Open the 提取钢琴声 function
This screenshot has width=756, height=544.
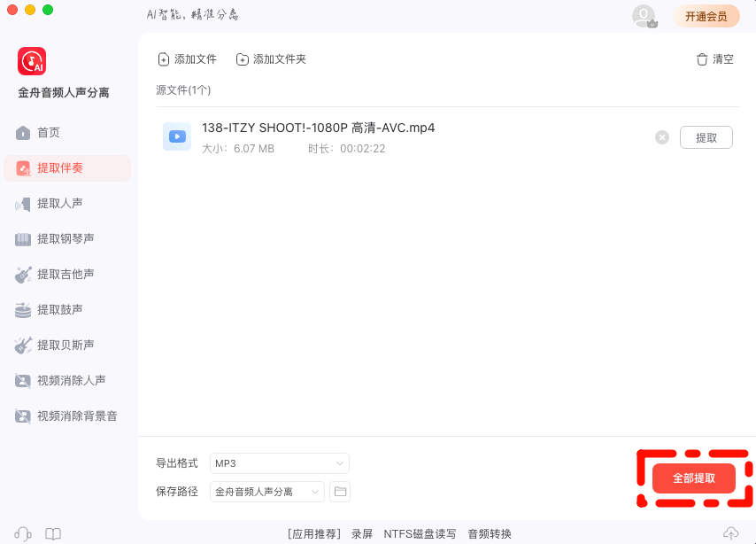click(x=67, y=239)
